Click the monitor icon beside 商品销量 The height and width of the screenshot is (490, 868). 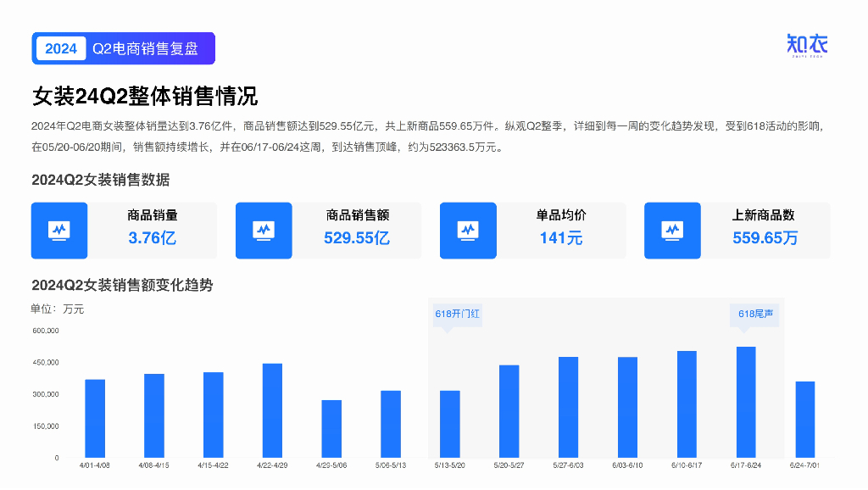click(59, 230)
